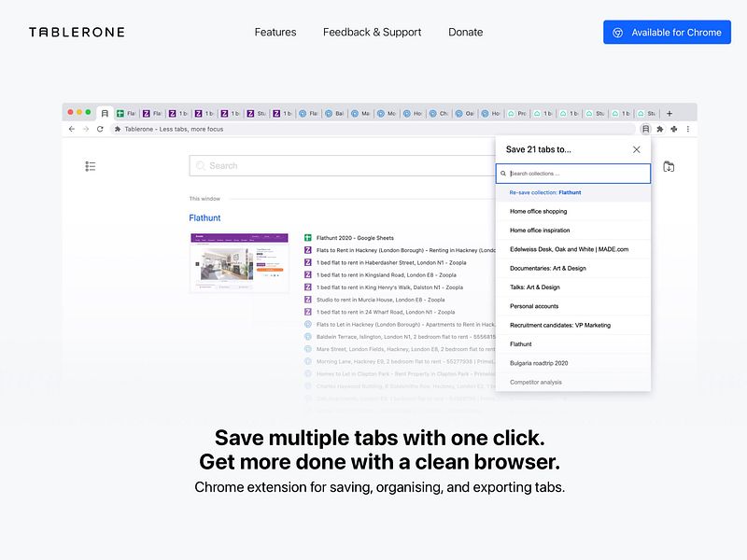The width and height of the screenshot is (747, 560).
Task: Click Zoopla icon for Kingsland Road entry
Action: (308, 274)
